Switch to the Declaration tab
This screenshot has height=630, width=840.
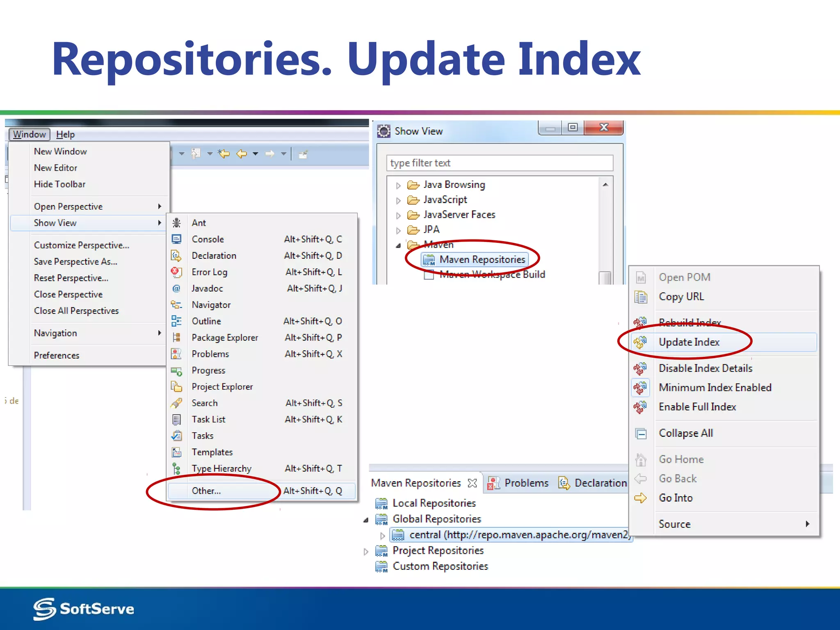pos(593,483)
